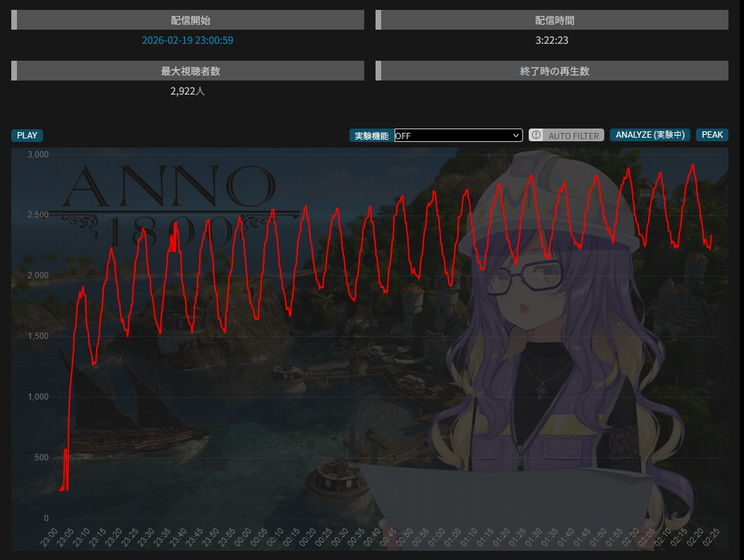This screenshot has height=560, width=744.
Task: Click the early 500-viewer spike on graph
Action: pyautogui.click(x=66, y=449)
